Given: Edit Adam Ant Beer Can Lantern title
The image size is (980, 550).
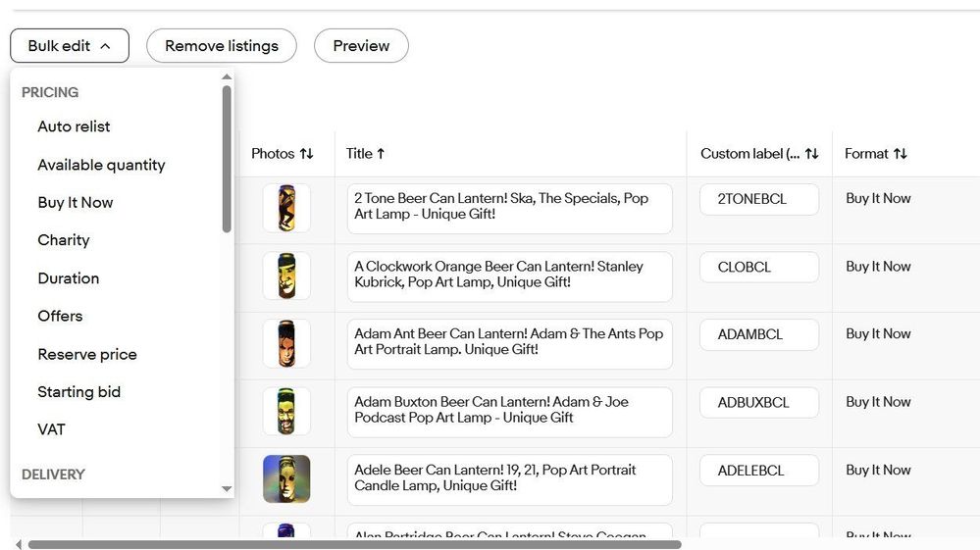Looking at the screenshot, I should 509,344.
